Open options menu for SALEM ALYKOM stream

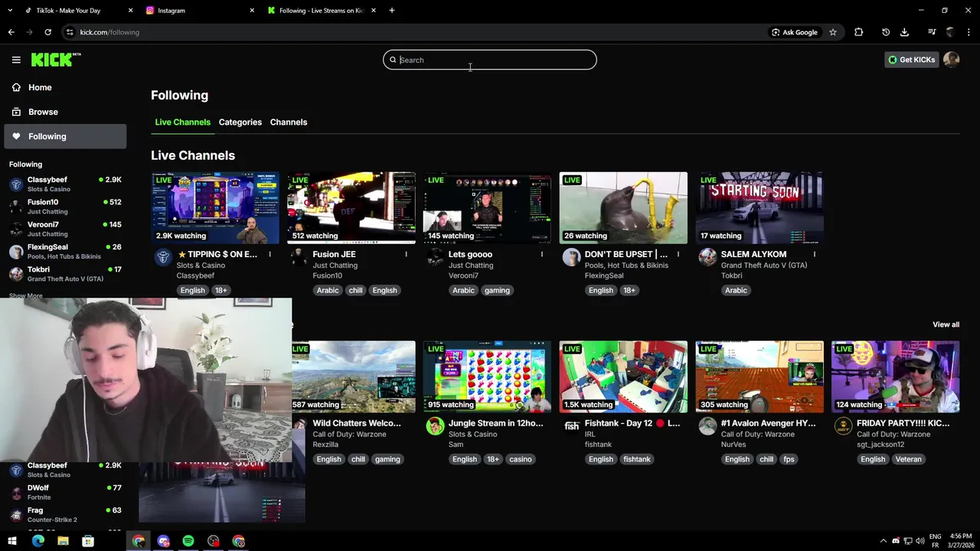pyautogui.click(x=815, y=254)
